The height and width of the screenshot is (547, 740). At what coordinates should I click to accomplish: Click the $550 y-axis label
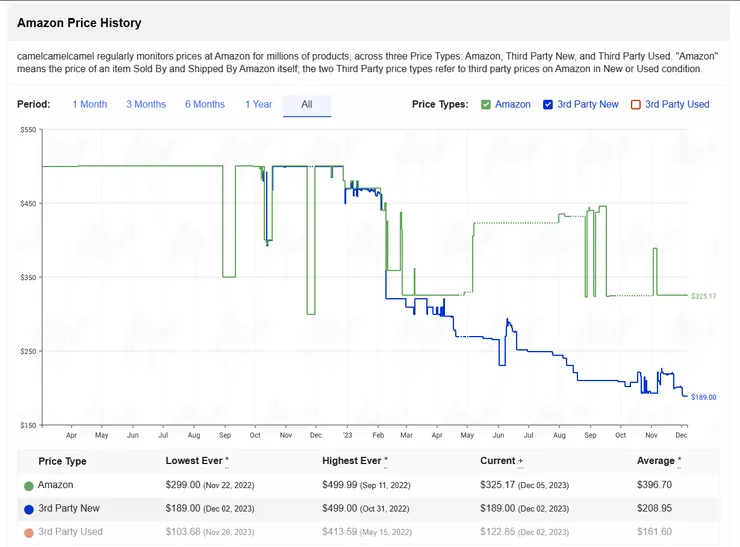pos(28,130)
